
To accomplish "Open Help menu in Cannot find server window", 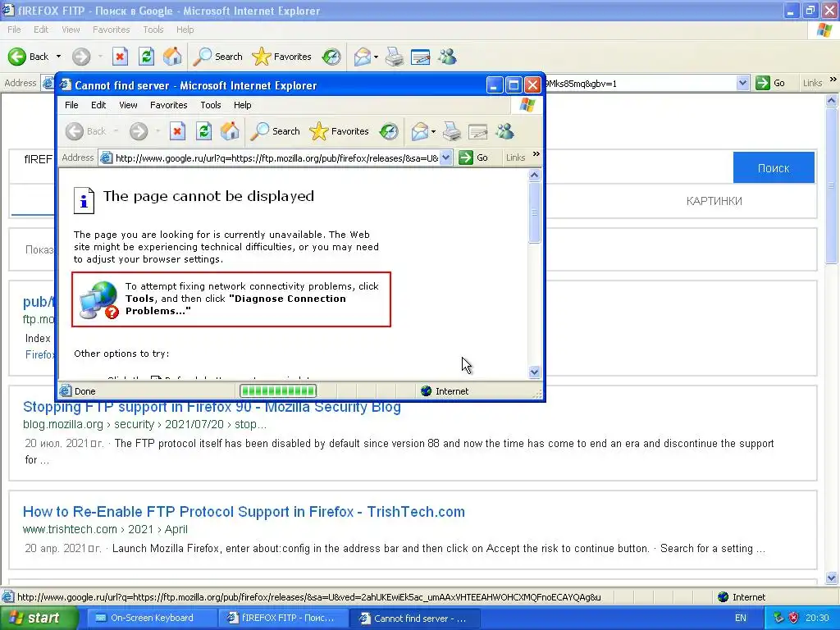I will [242, 105].
